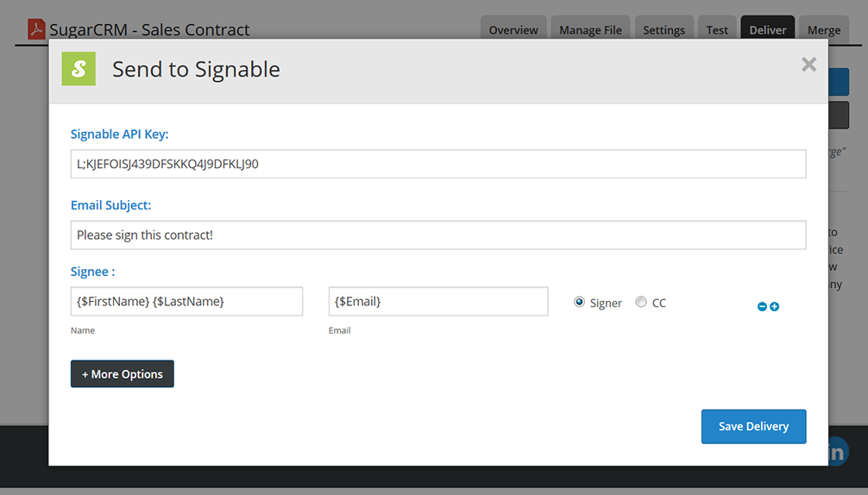Click the Save Delivery button

(x=753, y=426)
